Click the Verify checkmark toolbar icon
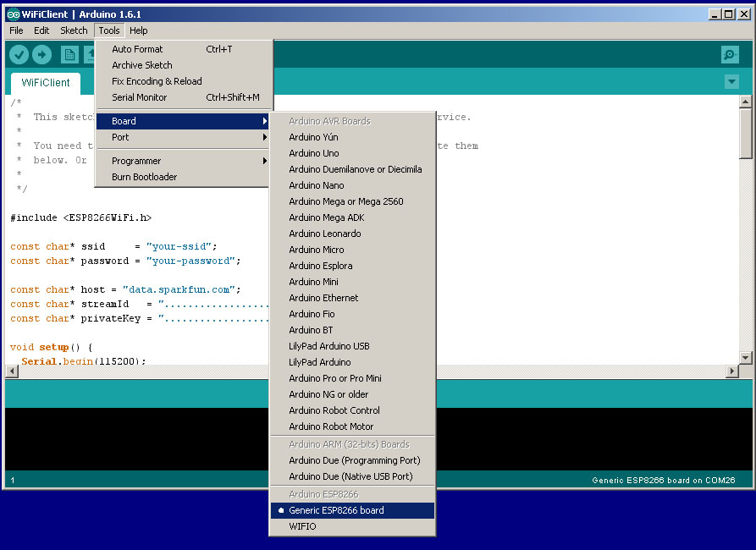Viewport: 756px width, 550px height. pyautogui.click(x=19, y=54)
